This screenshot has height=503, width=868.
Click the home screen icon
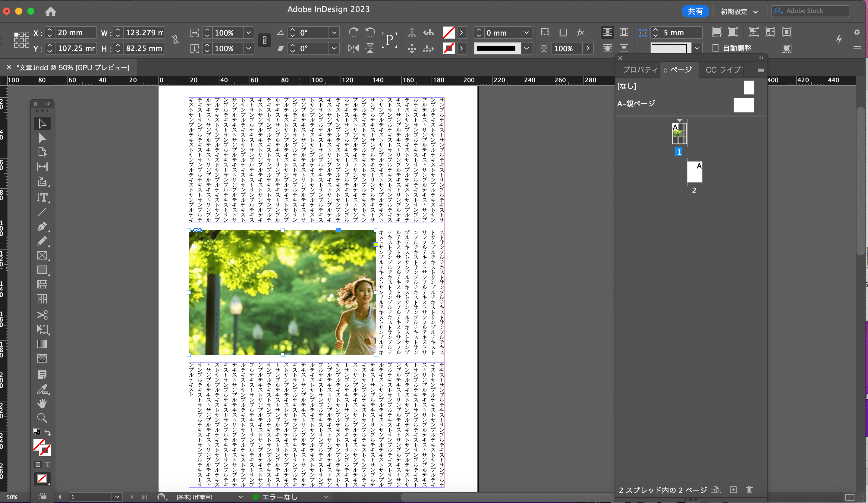tap(51, 11)
